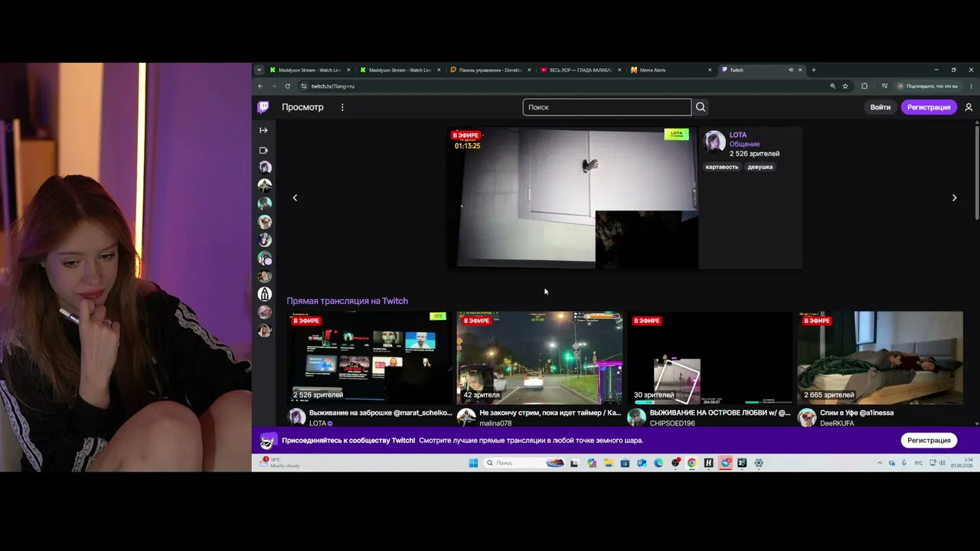Open CHIPSOED196 stream thumbnail with 30 зрителей
The height and width of the screenshot is (551, 980).
click(710, 357)
